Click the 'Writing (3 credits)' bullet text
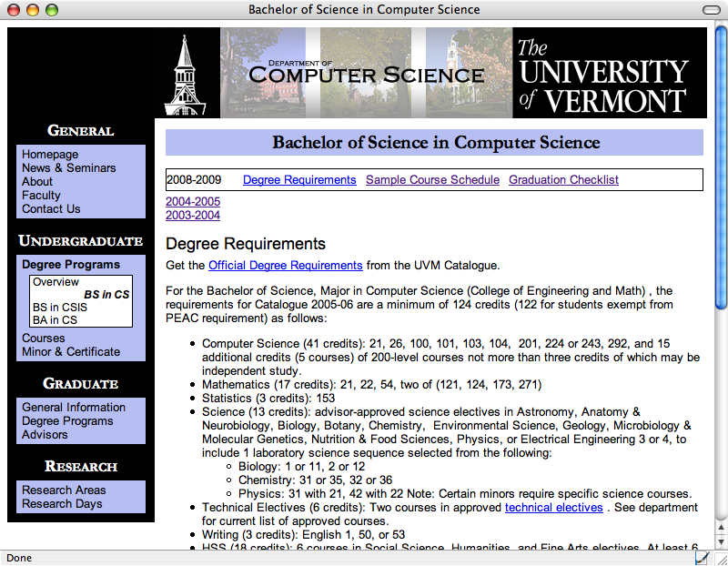This screenshot has height=566, width=728. point(303,535)
